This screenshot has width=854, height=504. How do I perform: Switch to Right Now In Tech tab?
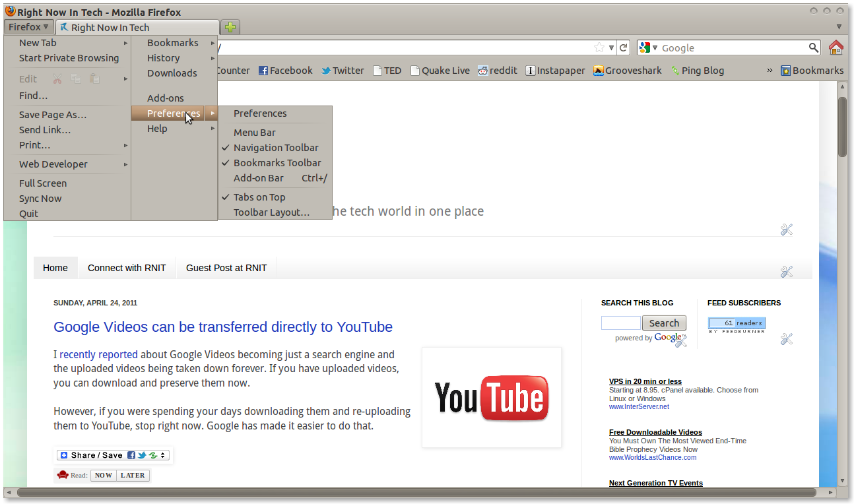point(137,27)
